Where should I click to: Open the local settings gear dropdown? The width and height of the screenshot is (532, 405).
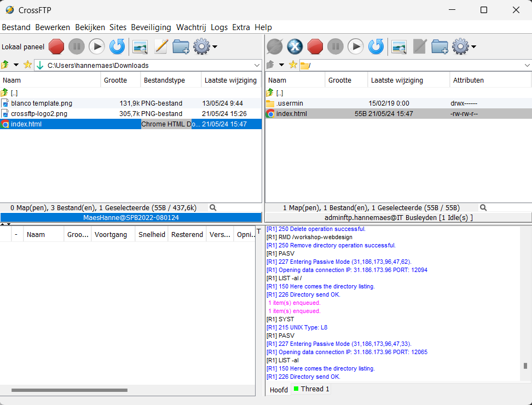[x=205, y=47]
